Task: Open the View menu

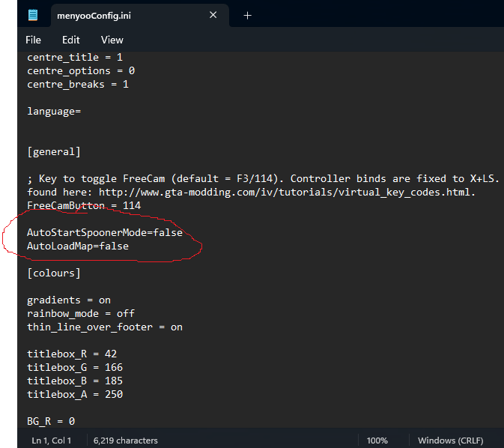Action: tap(112, 40)
